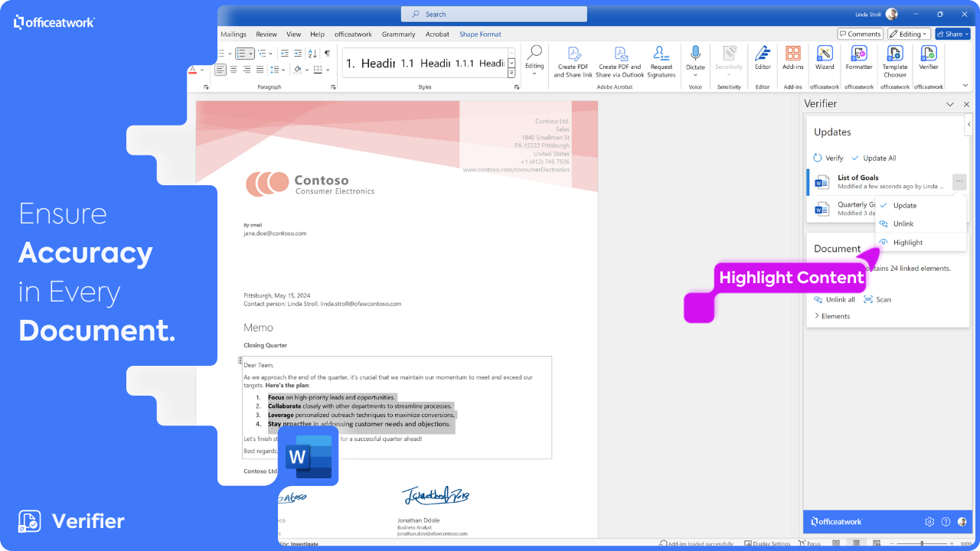Image resolution: width=980 pixels, height=551 pixels.
Task: Open the Add-ins store button
Action: tap(793, 57)
